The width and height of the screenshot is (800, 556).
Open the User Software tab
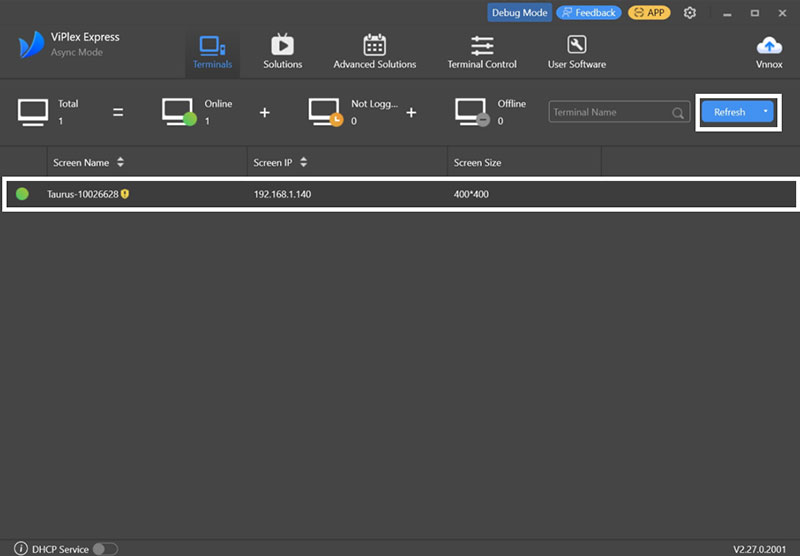(577, 53)
